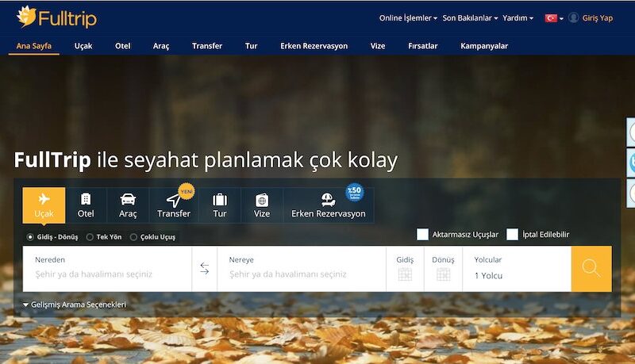Image resolution: width=635 pixels, height=364 pixels.
Task: Open Vize in the navigation bar
Action: click(378, 46)
